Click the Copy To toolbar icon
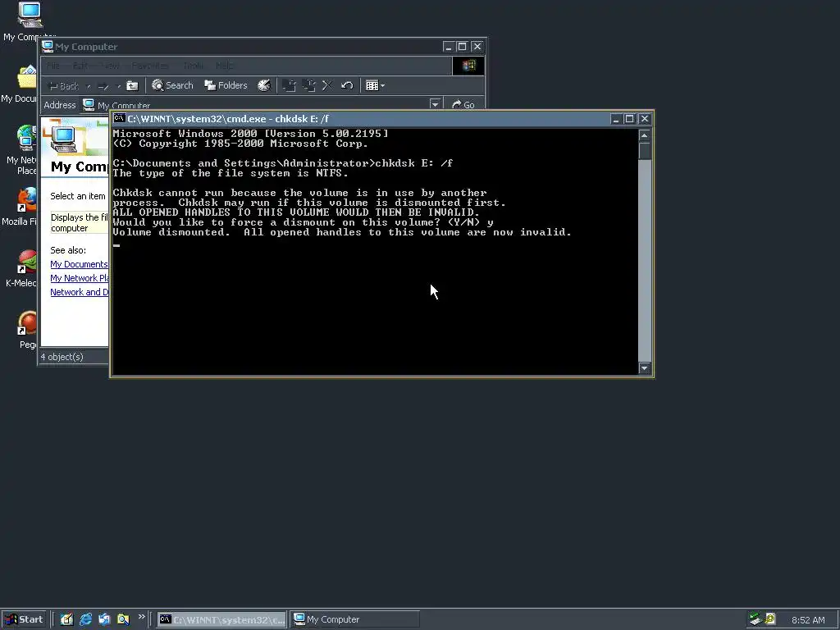Image resolution: width=840 pixels, height=630 pixels. pos(309,85)
